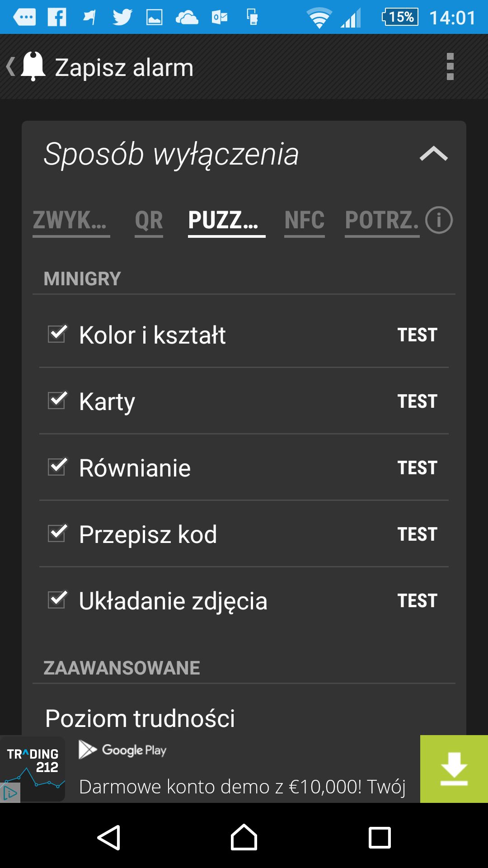Image resolution: width=488 pixels, height=868 pixels.
Task: Tap the info icon beside the tabs
Action: tap(439, 220)
